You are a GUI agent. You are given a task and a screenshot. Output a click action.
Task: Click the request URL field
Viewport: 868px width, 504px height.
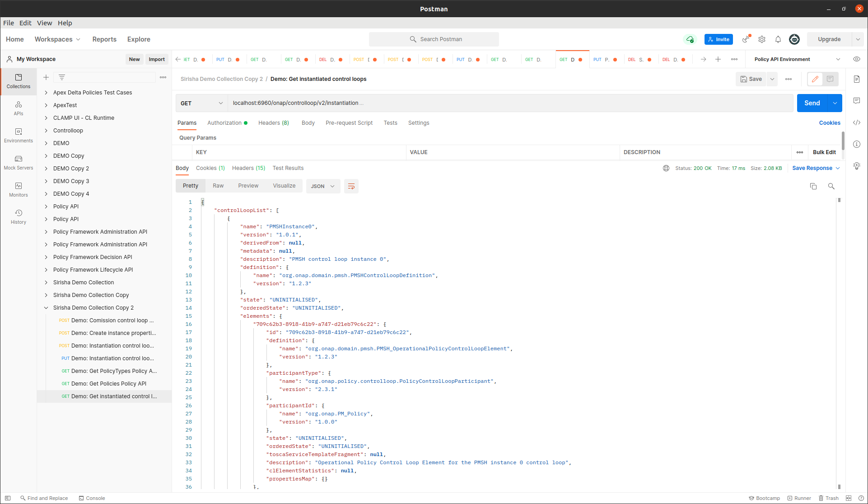click(510, 103)
